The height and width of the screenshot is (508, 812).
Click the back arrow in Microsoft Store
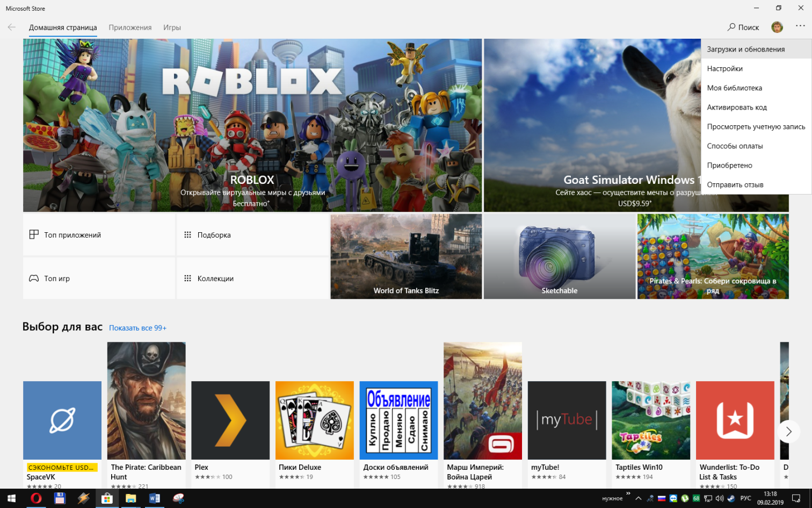point(11,27)
